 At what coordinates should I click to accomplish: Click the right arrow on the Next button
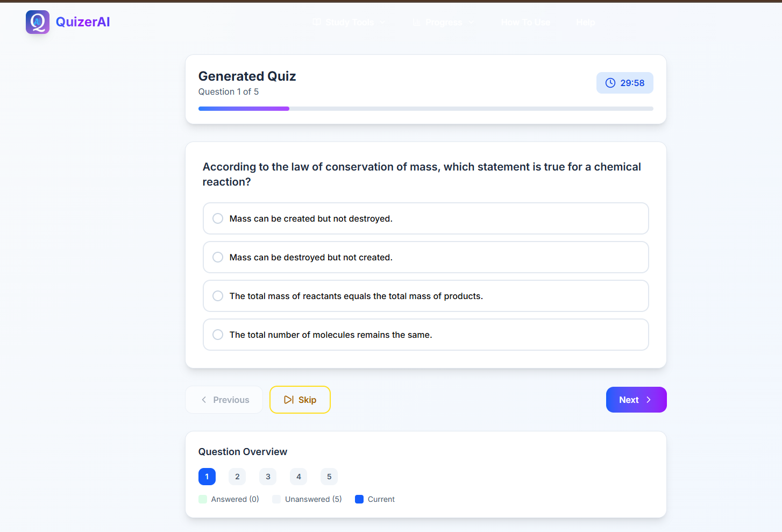pyautogui.click(x=649, y=400)
